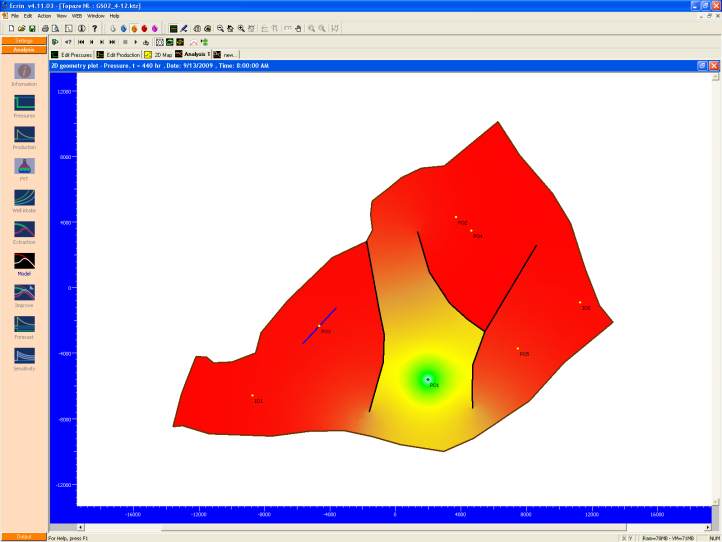The width and height of the screenshot is (722, 542).
Task: Open the Production icon in sidebar
Action: pyautogui.click(x=24, y=135)
